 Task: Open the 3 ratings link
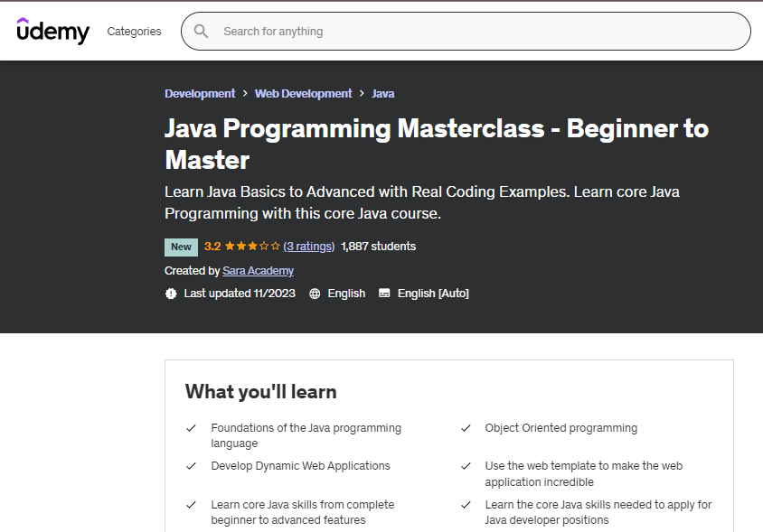click(308, 246)
